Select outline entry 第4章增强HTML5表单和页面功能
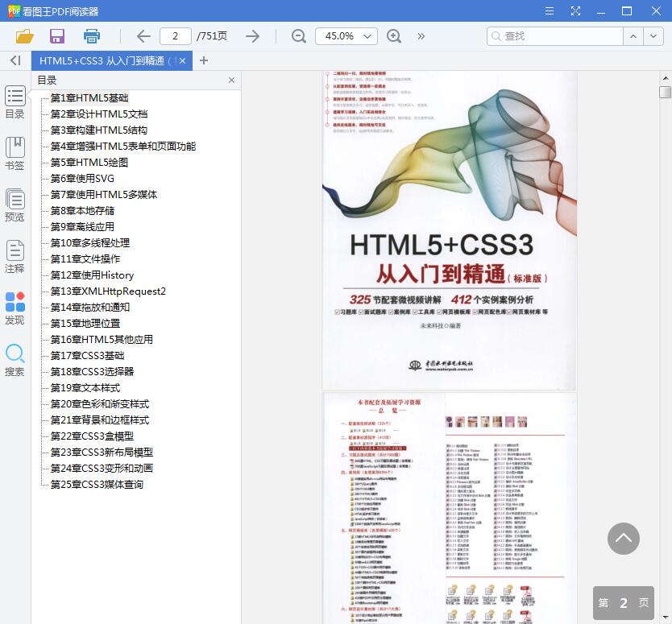Screen dimensions: 672x624 click(x=123, y=147)
